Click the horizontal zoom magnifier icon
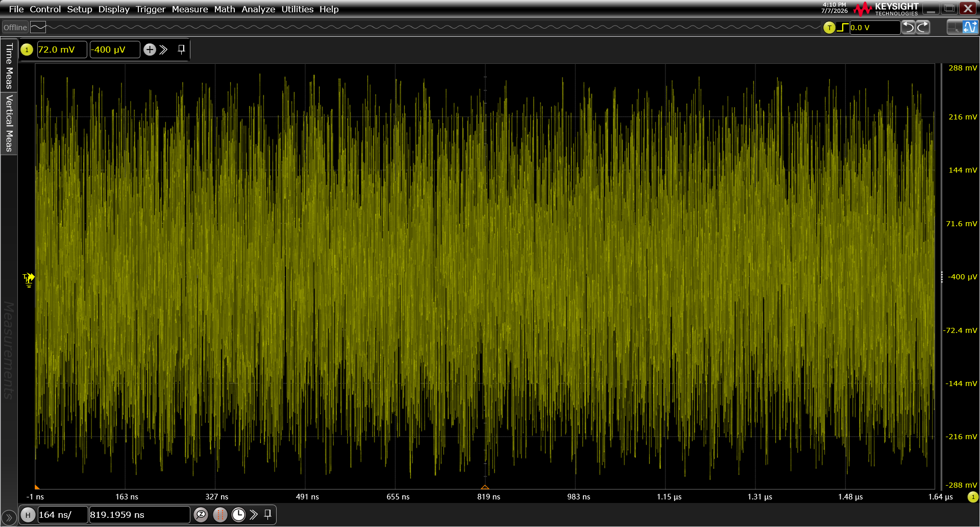This screenshot has height=527, width=980. pyautogui.click(x=201, y=515)
